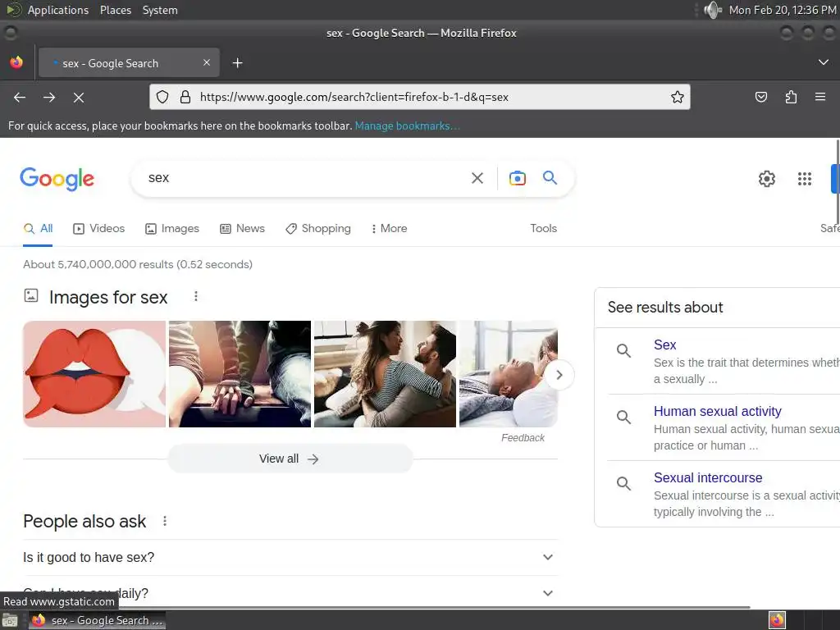This screenshot has width=840, height=630.
Task: Open the Places menu
Action: coord(116,10)
